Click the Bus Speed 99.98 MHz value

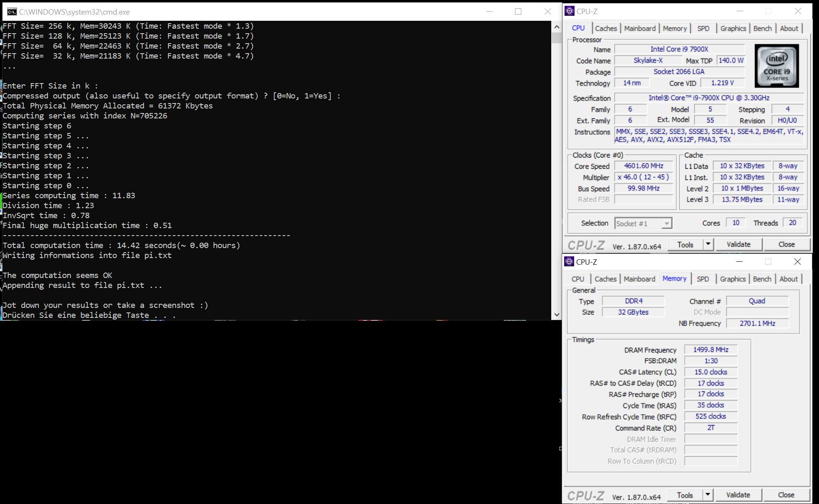(x=644, y=188)
